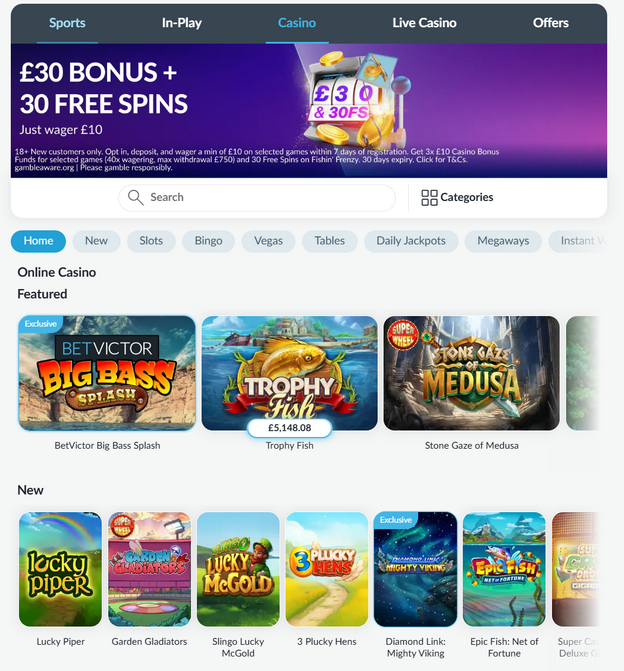Open the Categories grid icon
The height and width of the screenshot is (671, 624).
(x=429, y=197)
